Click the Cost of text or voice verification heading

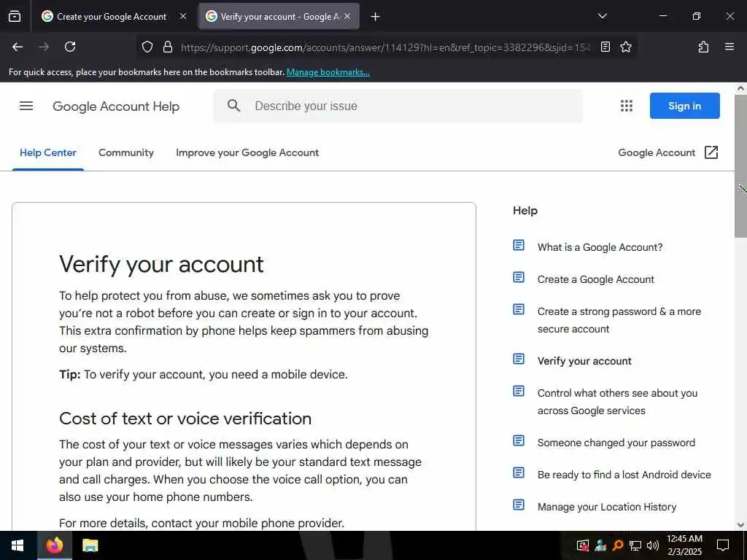click(x=185, y=419)
